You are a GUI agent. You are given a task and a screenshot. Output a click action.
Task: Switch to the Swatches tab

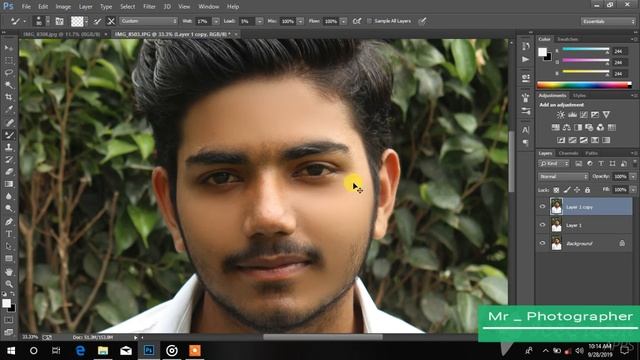coord(568,39)
